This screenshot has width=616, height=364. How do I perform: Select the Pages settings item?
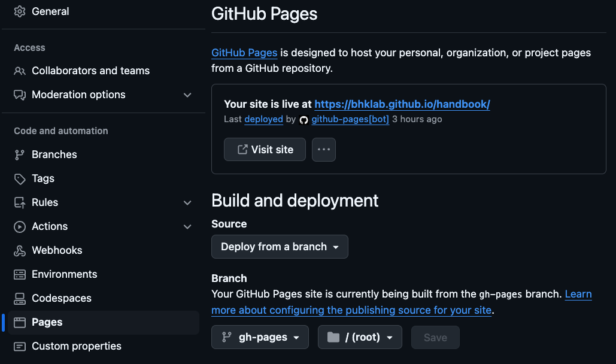click(104, 322)
